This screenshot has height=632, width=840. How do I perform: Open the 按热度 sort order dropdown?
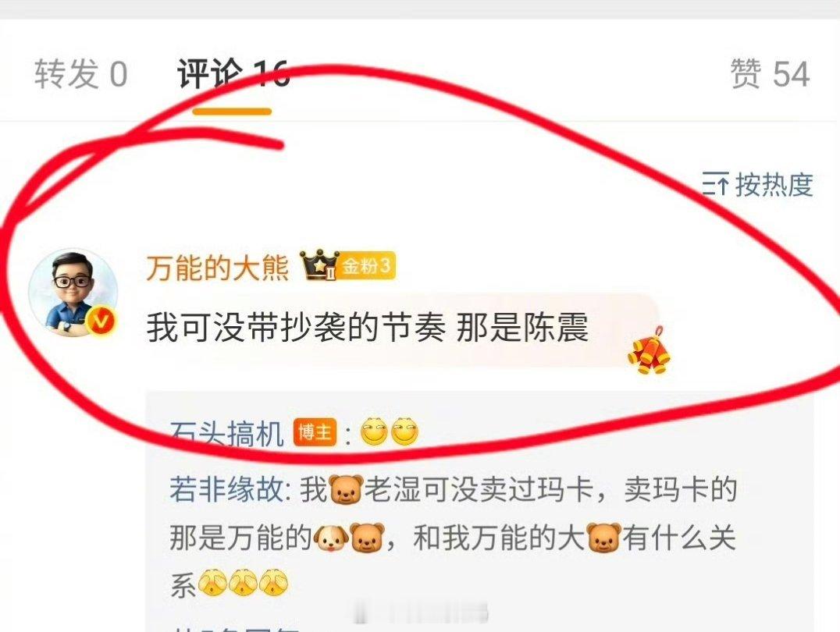pos(757,185)
